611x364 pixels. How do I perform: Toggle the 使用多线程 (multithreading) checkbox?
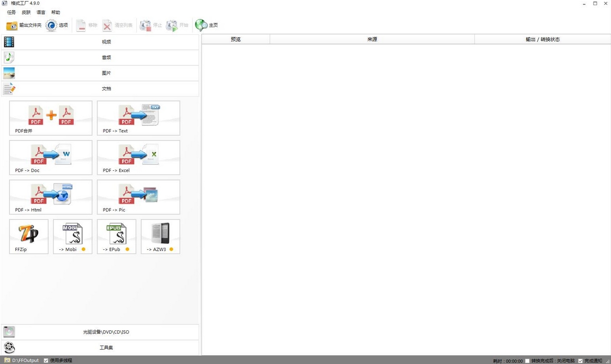click(46, 360)
